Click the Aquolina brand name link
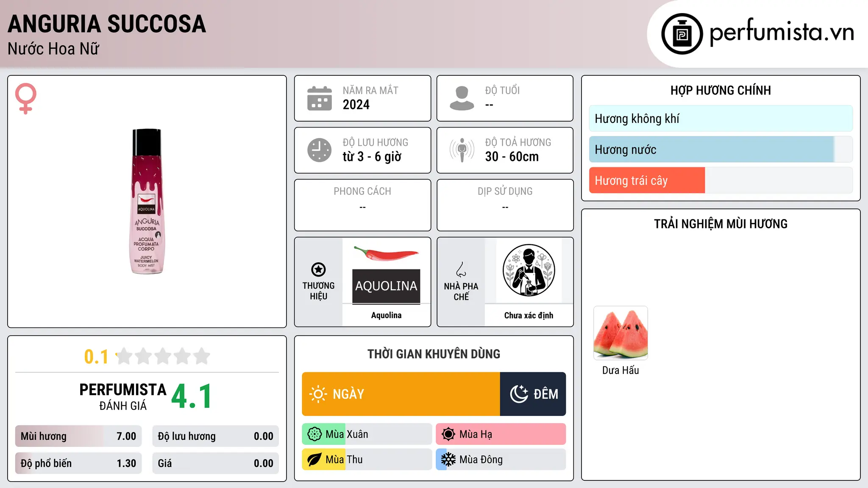This screenshot has height=488, width=868. [386, 315]
